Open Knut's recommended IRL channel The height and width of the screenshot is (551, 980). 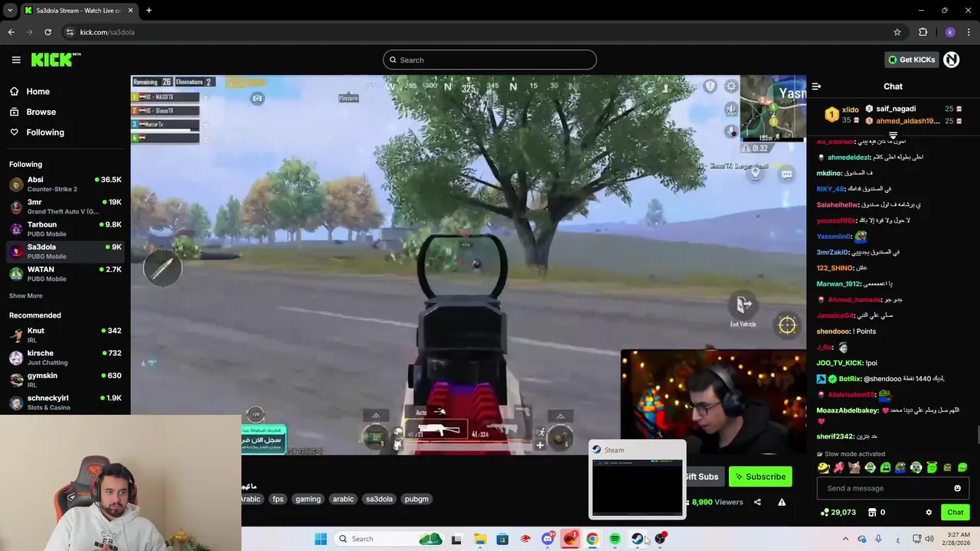65,335
